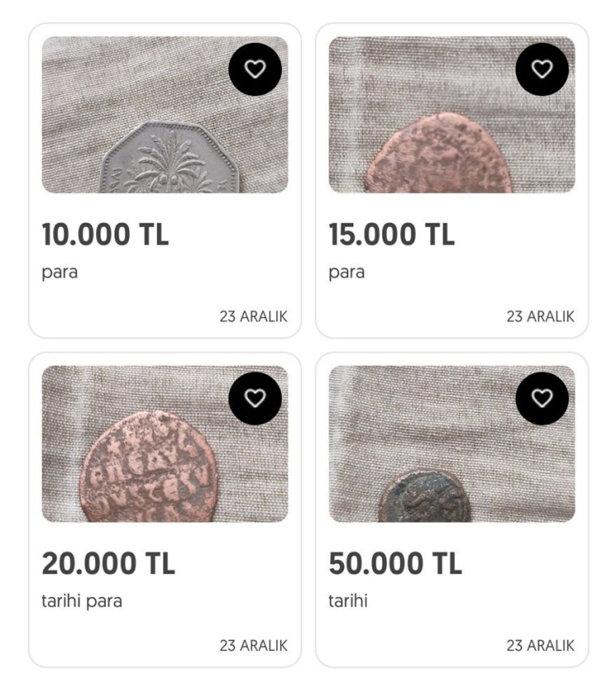Click the 50.000 TL price
The width and height of the screenshot is (616, 697).
click(x=395, y=563)
